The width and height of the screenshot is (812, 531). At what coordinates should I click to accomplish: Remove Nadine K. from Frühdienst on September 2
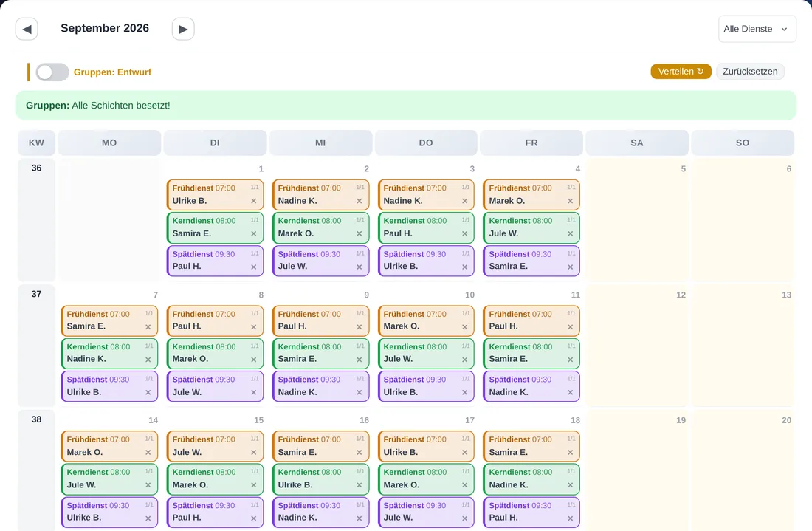359,201
